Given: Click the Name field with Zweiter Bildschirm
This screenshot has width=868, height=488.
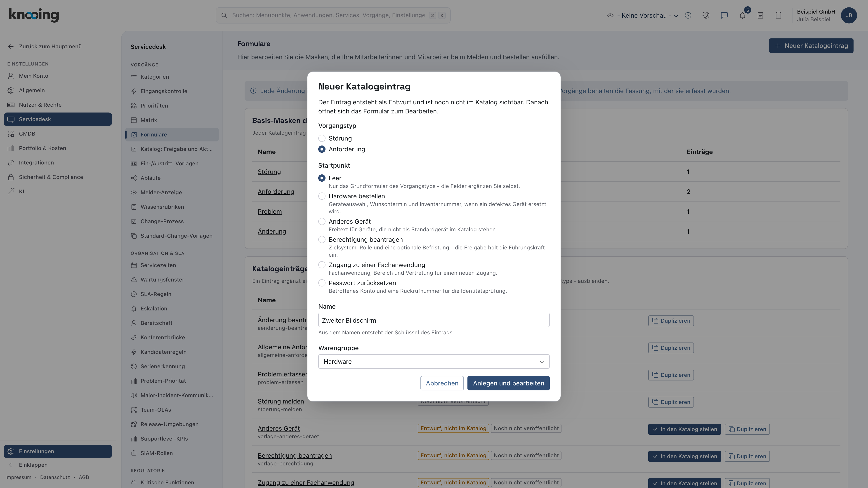Looking at the screenshot, I should [434, 320].
